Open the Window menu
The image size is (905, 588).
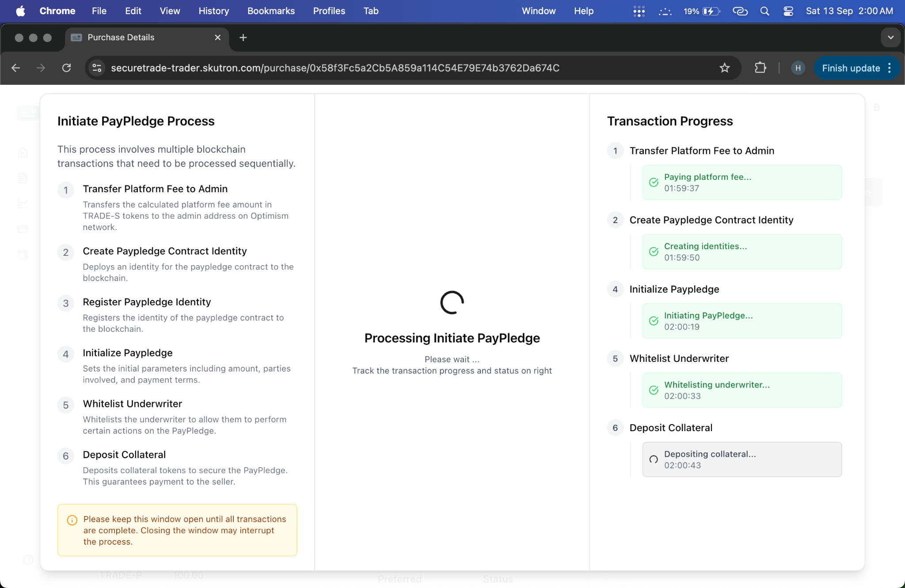tap(538, 11)
